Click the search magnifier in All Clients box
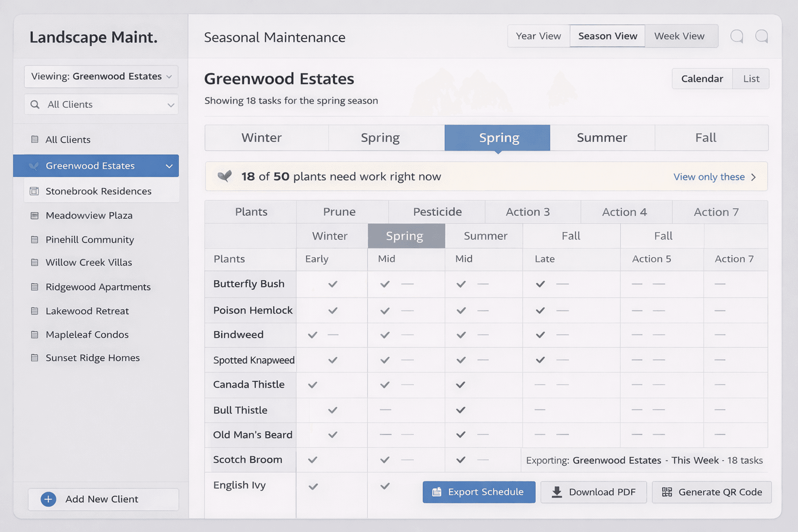The image size is (798, 532). point(35,104)
